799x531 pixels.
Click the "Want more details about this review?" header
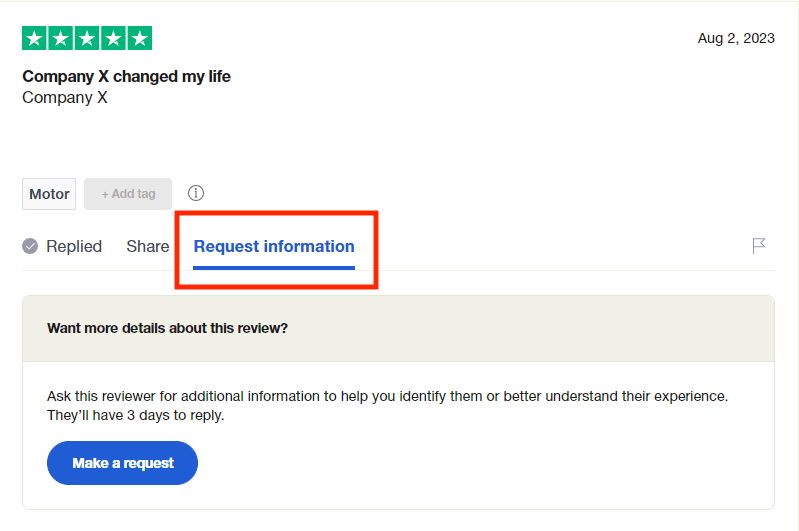pos(167,328)
